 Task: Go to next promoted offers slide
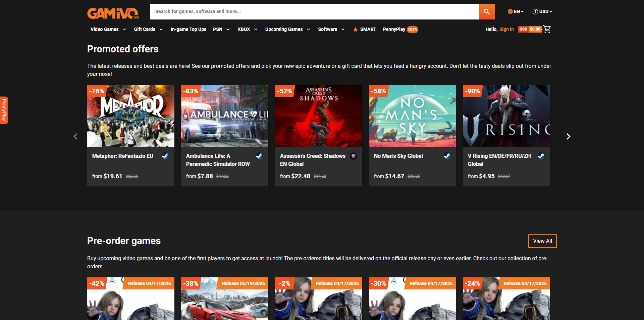click(x=568, y=136)
